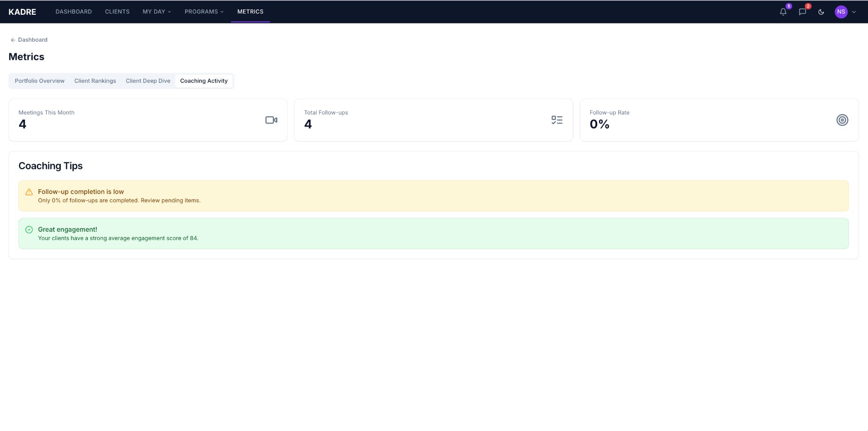The height and width of the screenshot is (431, 868).
Task: Click the video camera icon on Meetings card
Action: coord(271,120)
